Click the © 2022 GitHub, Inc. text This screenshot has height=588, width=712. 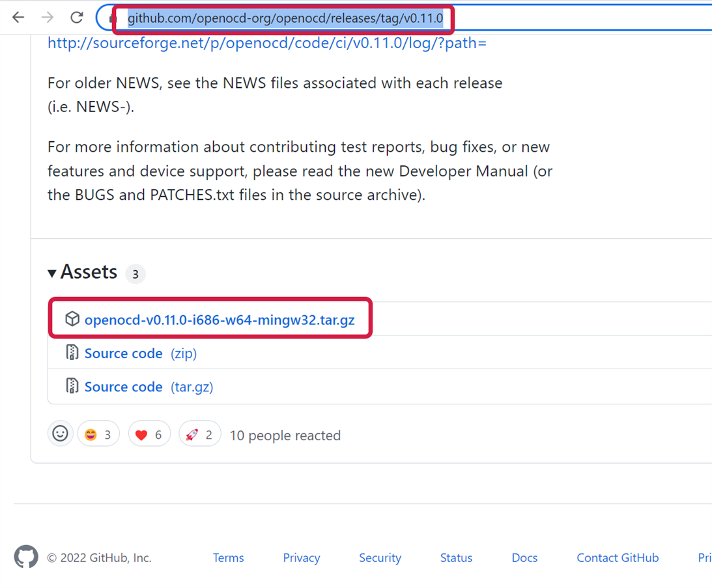click(100, 557)
